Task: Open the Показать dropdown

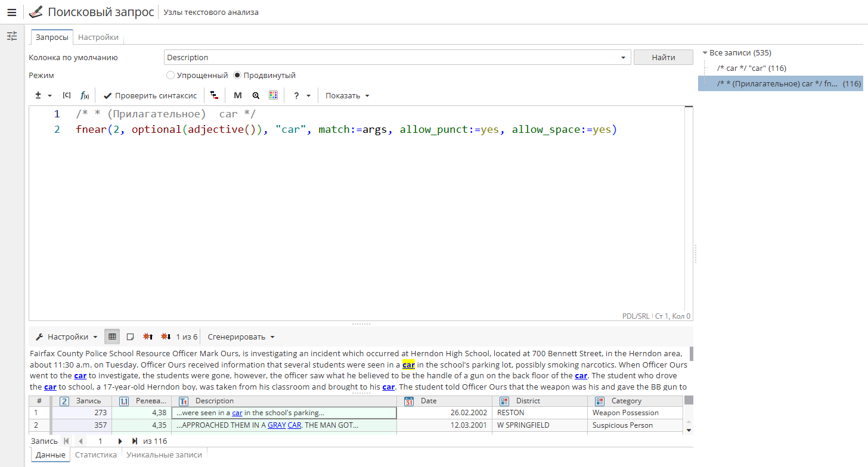Action: [x=348, y=95]
